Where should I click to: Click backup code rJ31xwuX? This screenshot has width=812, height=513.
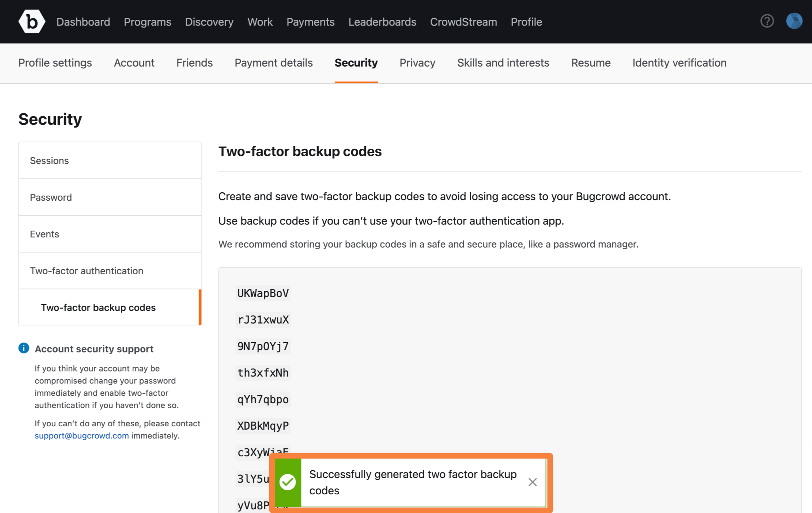pyautogui.click(x=263, y=320)
